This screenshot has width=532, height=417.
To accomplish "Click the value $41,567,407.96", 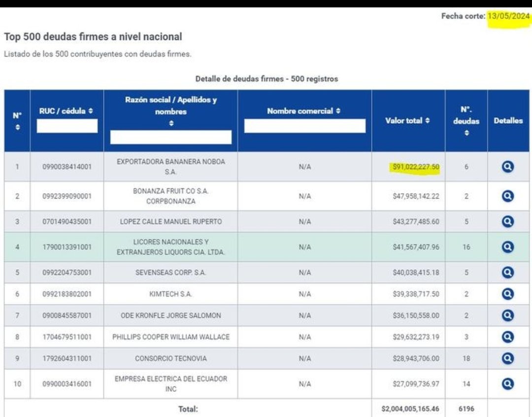I will [416, 247].
